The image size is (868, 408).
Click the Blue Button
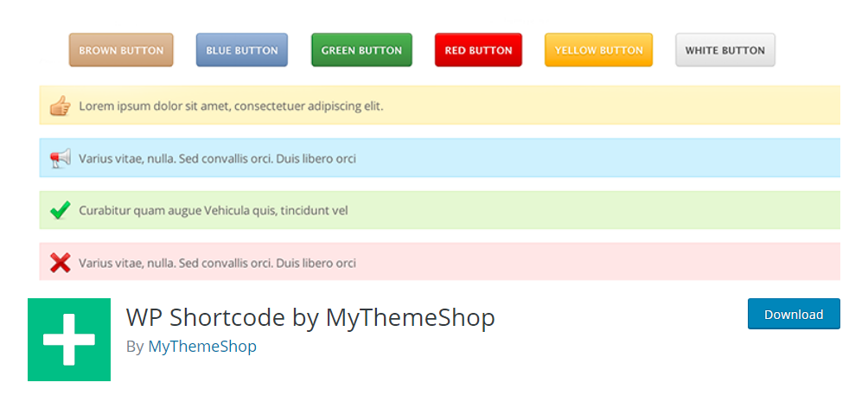click(242, 50)
